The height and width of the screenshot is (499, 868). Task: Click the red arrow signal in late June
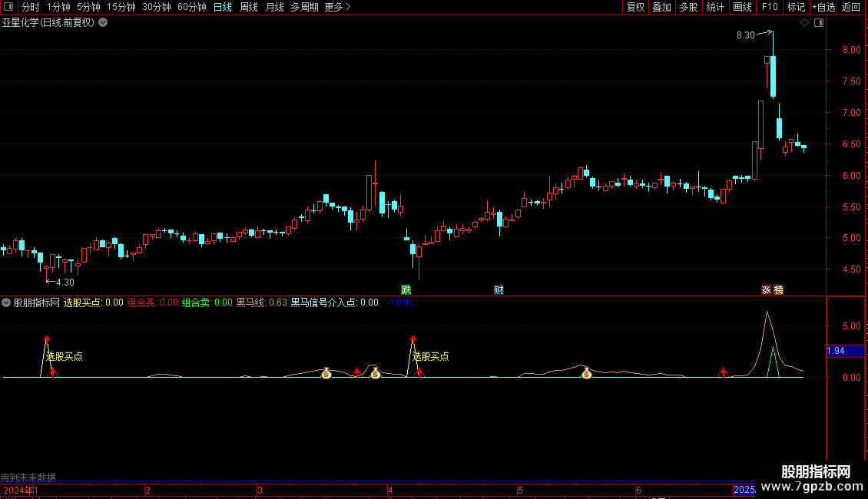click(723, 372)
